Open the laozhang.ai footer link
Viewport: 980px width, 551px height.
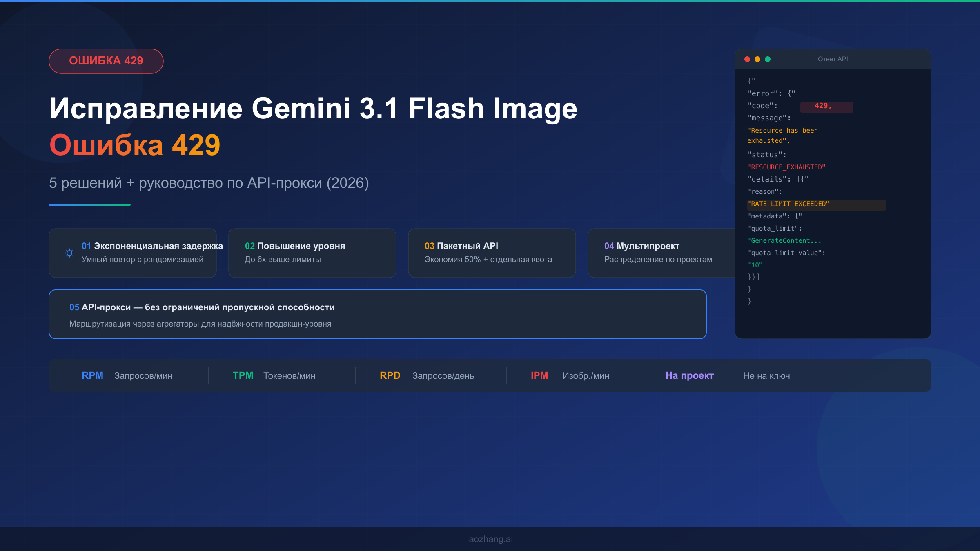(x=490, y=538)
